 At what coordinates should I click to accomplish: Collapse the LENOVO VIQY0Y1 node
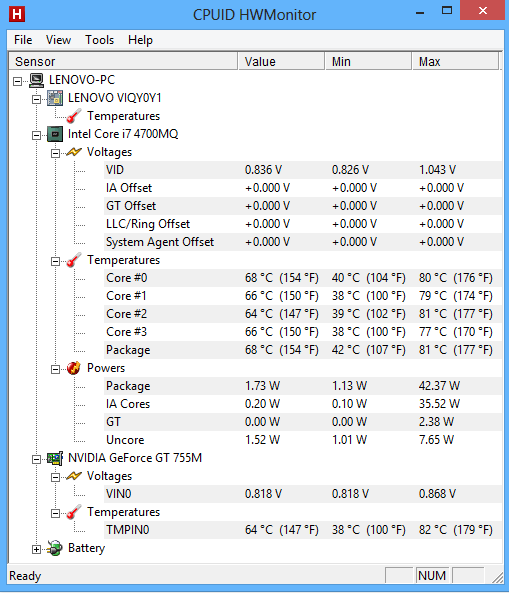[x=36, y=99]
